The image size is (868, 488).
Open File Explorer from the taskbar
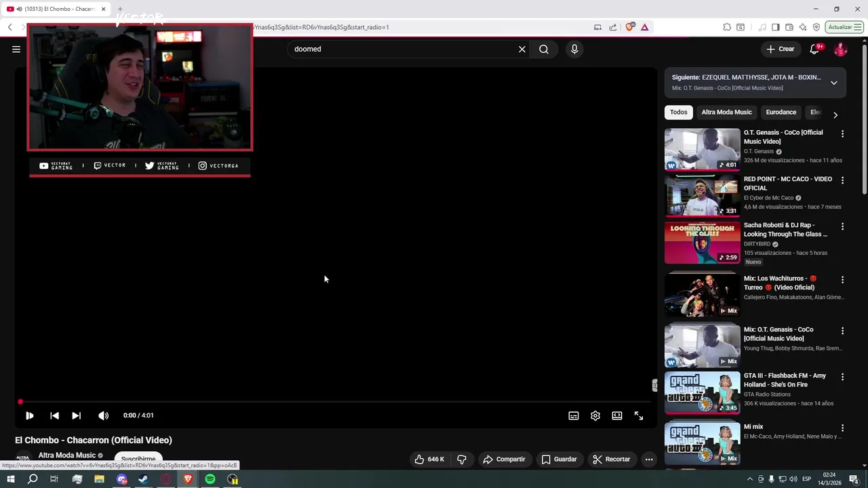[x=99, y=479]
